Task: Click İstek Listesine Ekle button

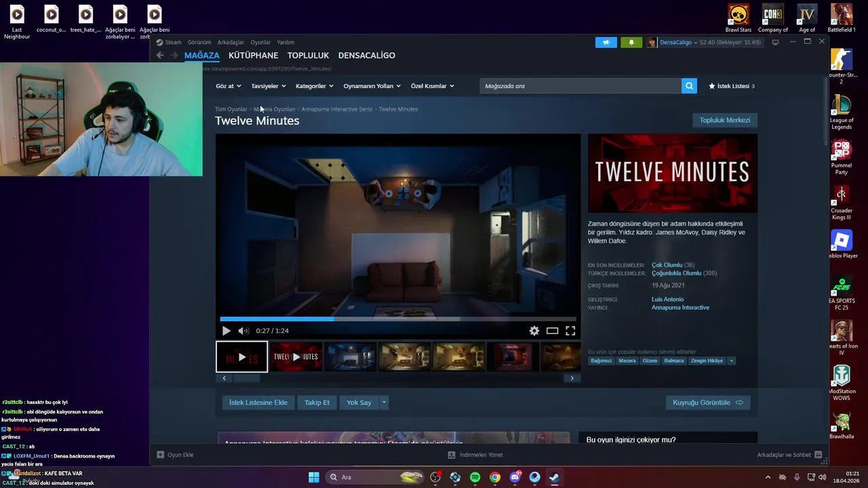Action: click(258, 403)
